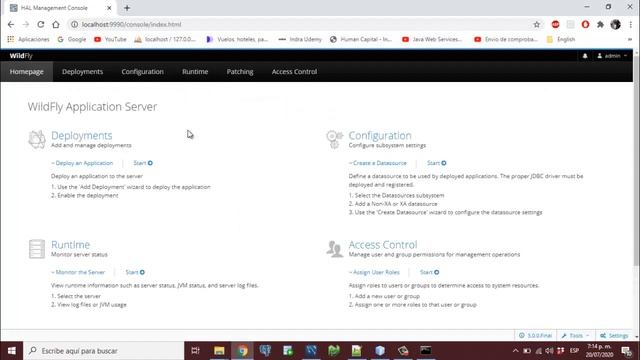
Task: Open the Aplicaciones bookmark
Action: [x=28, y=39]
